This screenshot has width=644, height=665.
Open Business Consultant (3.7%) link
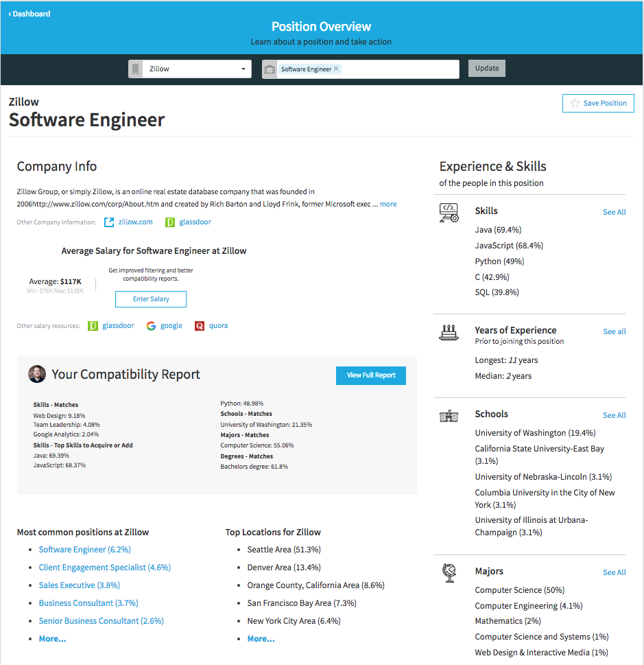coord(88,603)
